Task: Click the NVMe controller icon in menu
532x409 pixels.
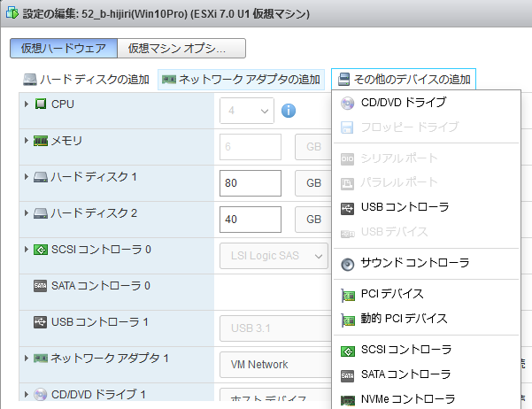Action: click(347, 400)
